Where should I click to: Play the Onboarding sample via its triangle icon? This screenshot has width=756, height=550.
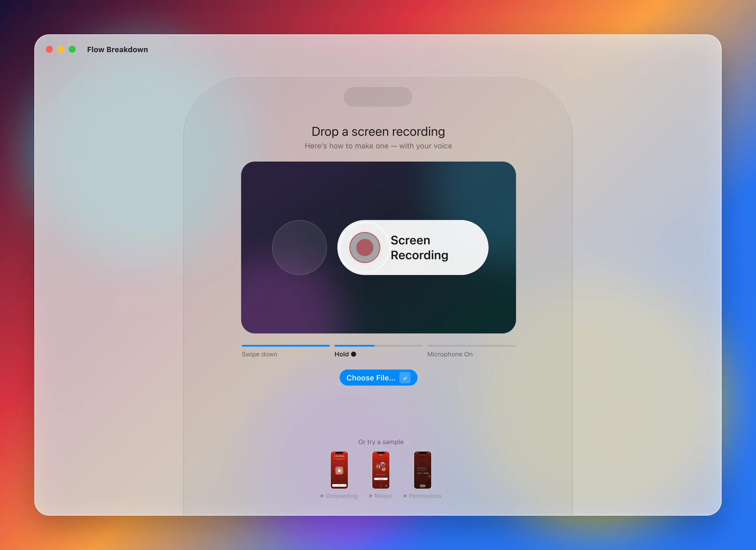pos(322,496)
